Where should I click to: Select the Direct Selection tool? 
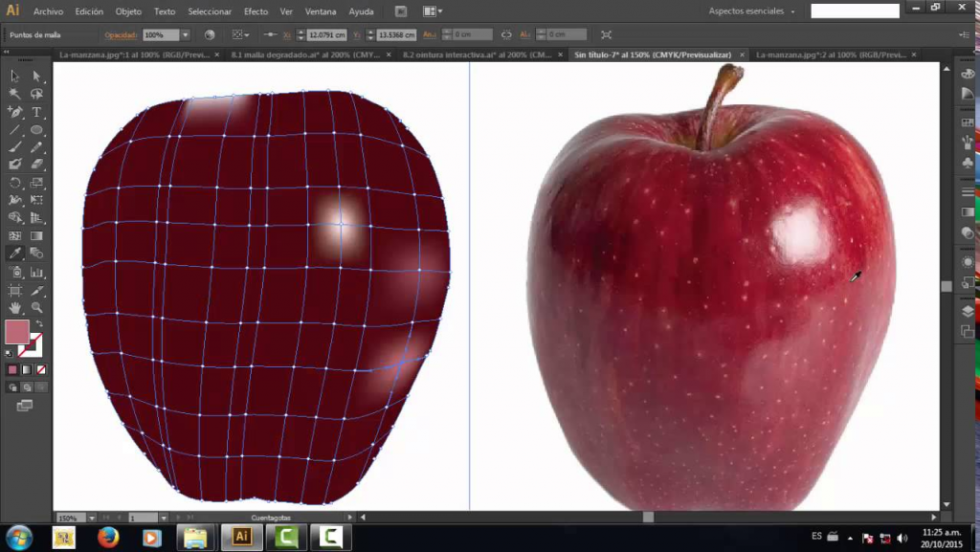click(36, 76)
